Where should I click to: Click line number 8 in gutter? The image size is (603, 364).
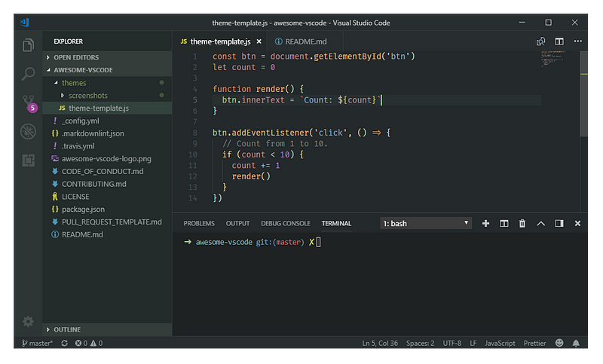point(194,133)
